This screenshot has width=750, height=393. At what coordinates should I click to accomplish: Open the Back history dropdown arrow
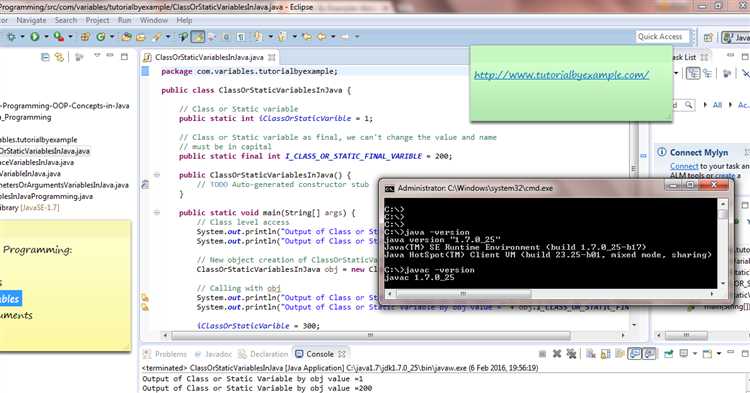333,37
